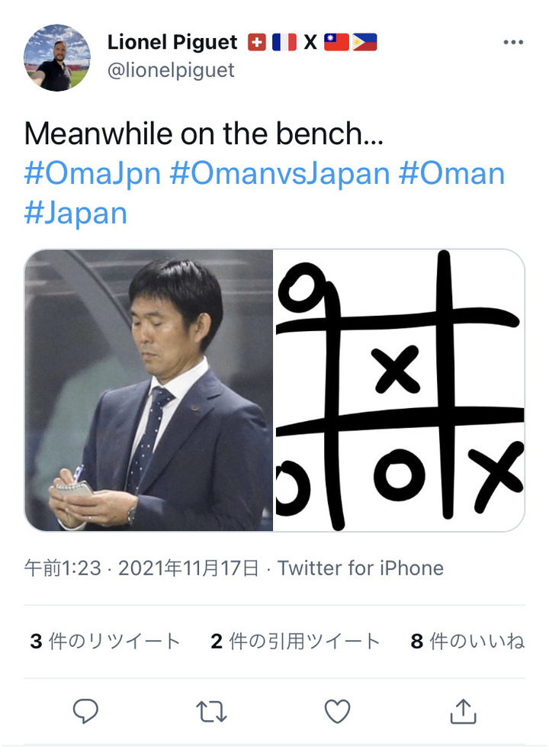549x756 pixels.
Task: Click the @lionelpiguet handle
Action: pyautogui.click(x=171, y=70)
